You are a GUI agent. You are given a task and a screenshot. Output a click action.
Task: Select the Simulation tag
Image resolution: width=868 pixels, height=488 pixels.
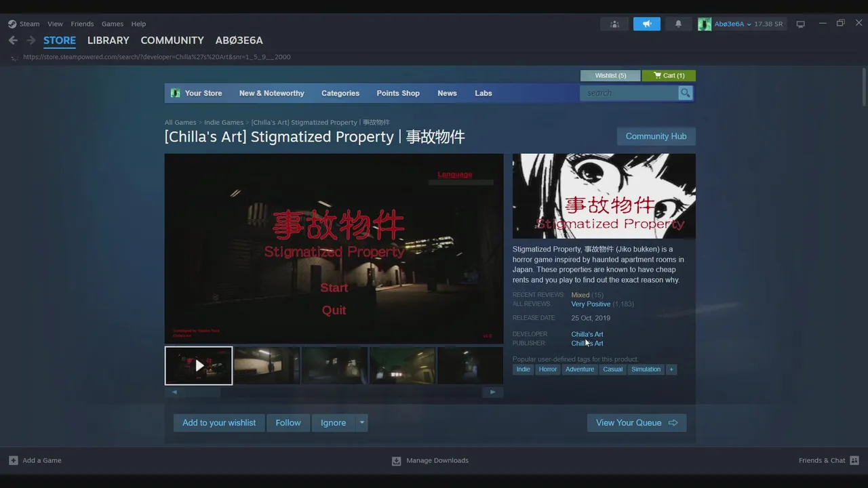pyautogui.click(x=646, y=369)
